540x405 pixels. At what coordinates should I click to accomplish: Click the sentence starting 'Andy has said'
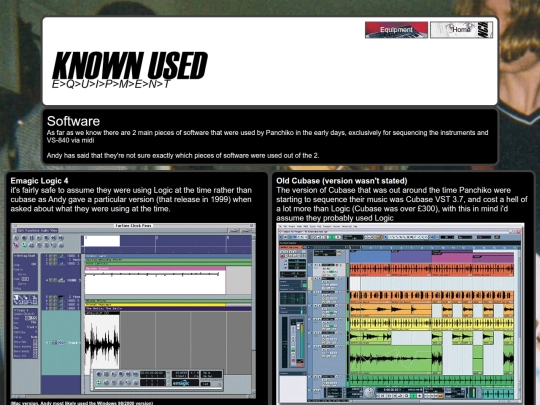point(183,156)
